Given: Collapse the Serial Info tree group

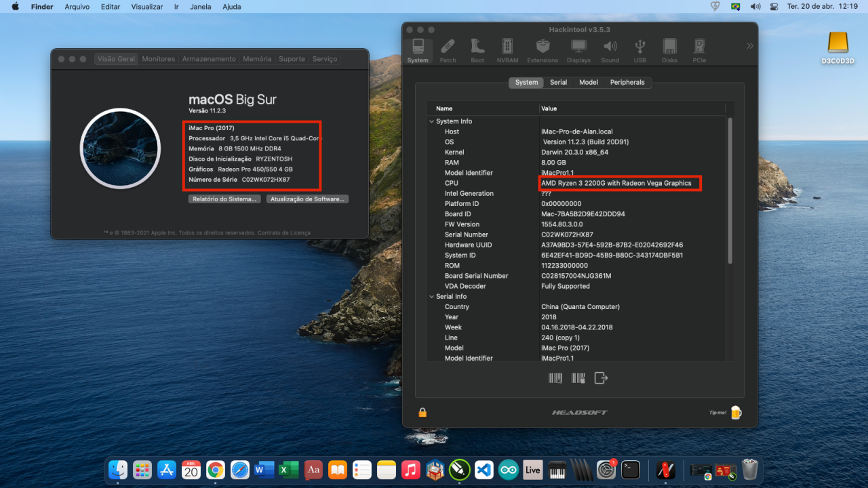Looking at the screenshot, I should coord(431,296).
